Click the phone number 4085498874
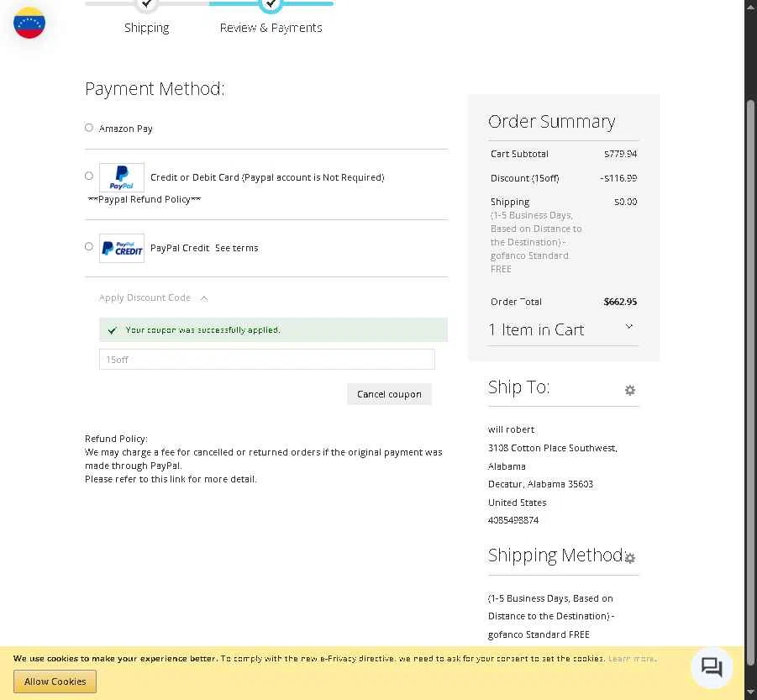757x700 pixels. tap(513, 520)
